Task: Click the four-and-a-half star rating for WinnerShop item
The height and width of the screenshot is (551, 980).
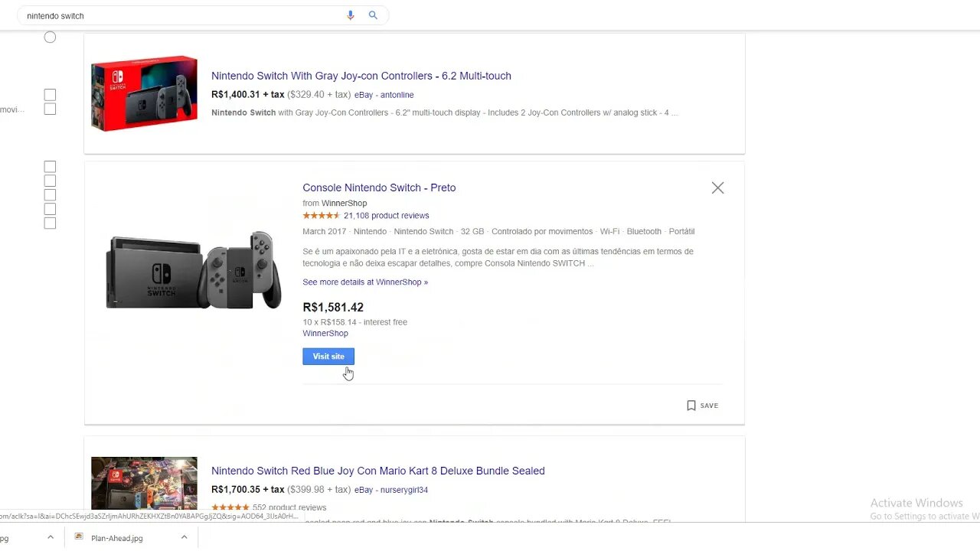Action: (x=322, y=216)
